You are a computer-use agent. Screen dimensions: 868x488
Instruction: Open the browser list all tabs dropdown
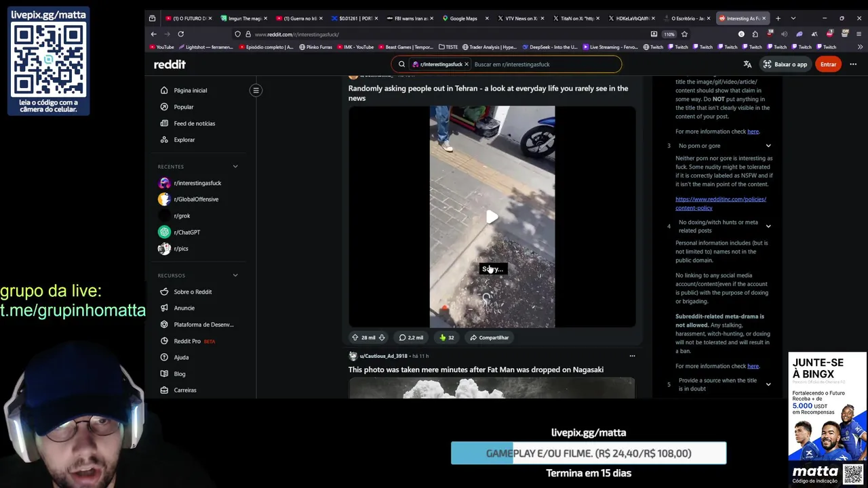point(793,18)
